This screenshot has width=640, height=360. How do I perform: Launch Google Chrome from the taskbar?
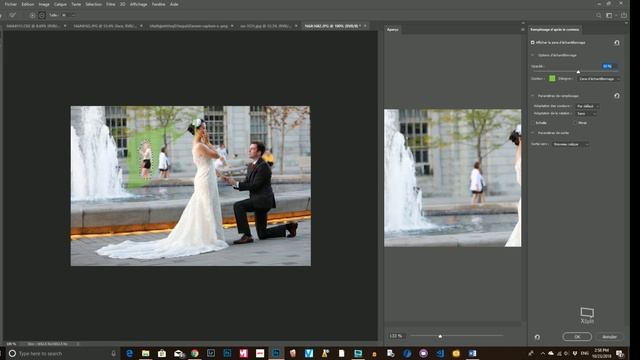click(x=195, y=353)
